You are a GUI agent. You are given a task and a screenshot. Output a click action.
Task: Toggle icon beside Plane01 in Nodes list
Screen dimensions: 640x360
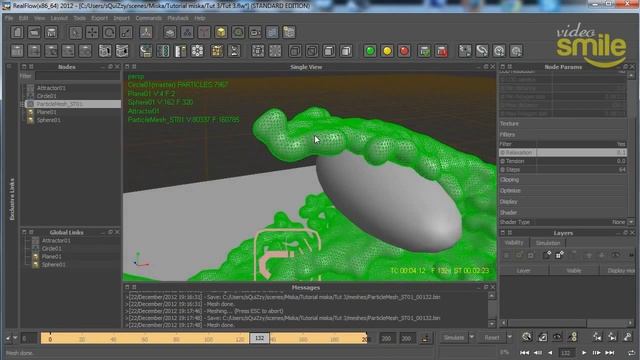click(x=31, y=112)
